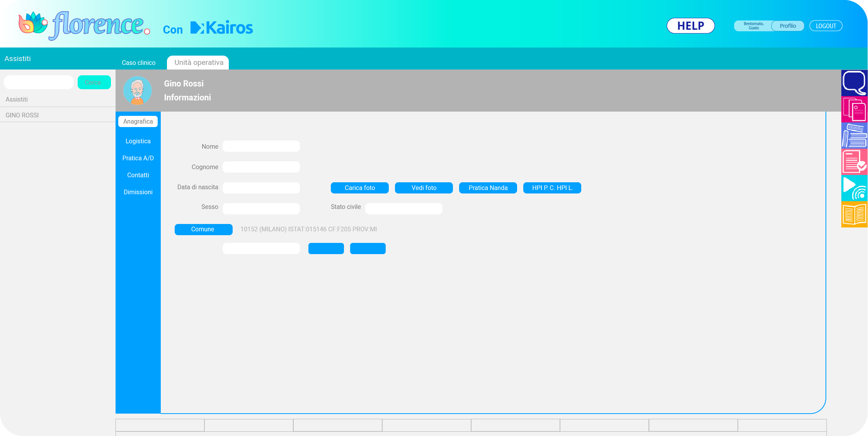
Task: Click Gino Rossi's patient avatar
Action: (138, 90)
